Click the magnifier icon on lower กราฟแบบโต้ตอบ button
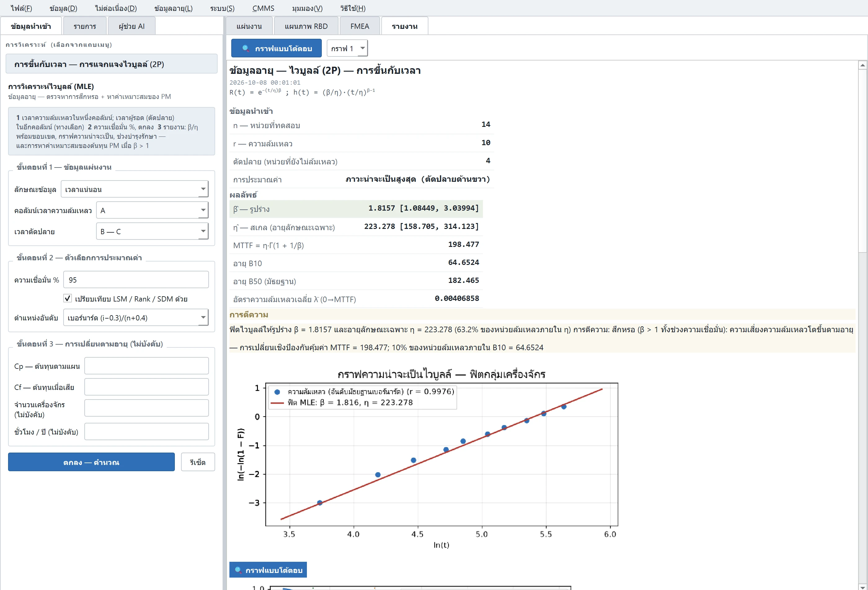The height and width of the screenshot is (590, 868). tap(238, 570)
